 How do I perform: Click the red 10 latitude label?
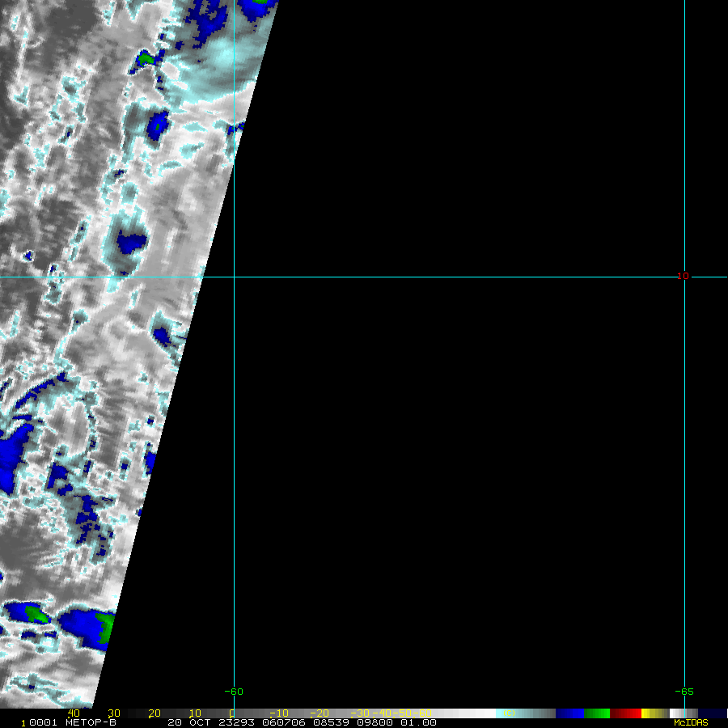683,276
